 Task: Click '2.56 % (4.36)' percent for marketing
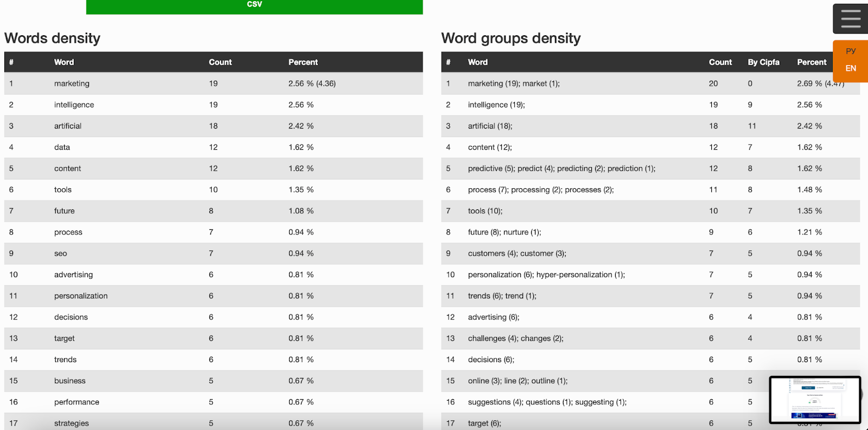[312, 84]
